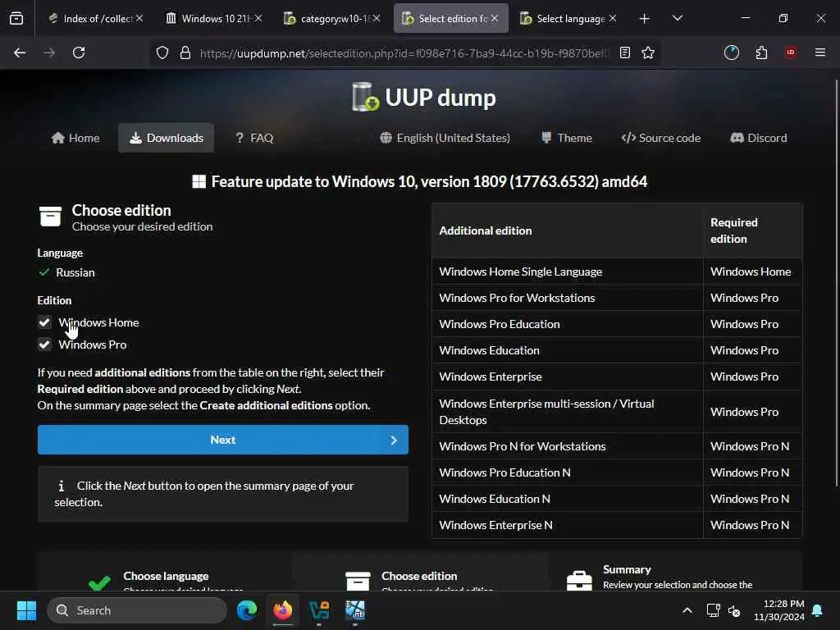Click the Windows Start button

26,610
